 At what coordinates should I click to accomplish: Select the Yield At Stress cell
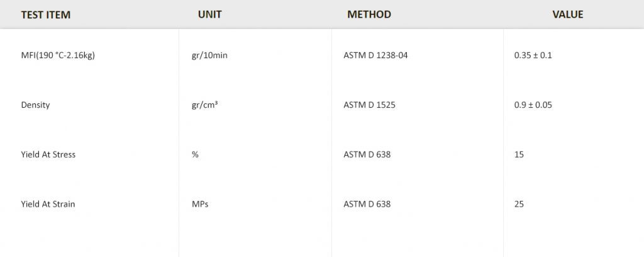pos(48,154)
